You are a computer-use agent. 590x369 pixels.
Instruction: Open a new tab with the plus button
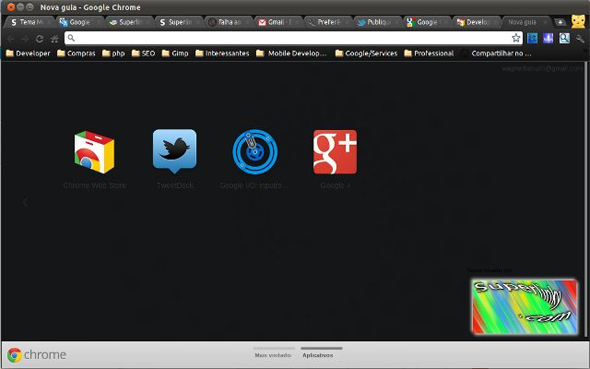click(x=560, y=22)
